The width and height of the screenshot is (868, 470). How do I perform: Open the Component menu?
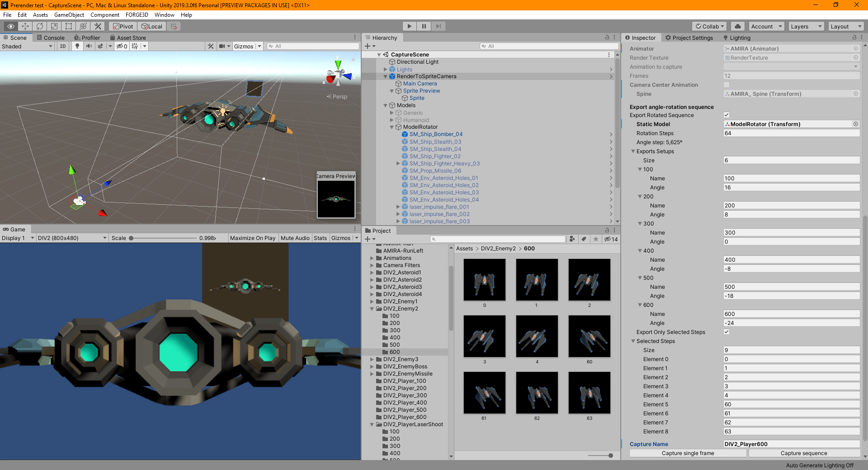tap(105, 15)
